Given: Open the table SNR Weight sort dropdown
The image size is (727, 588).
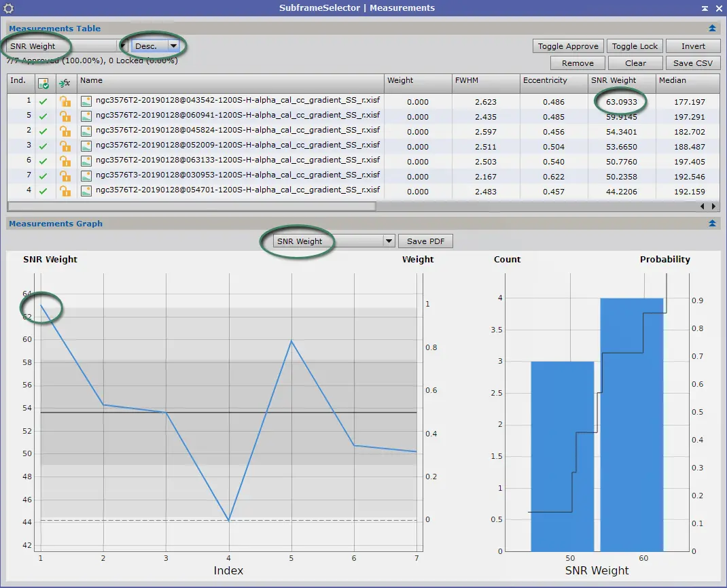Looking at the screenshot, I should click(67, 46).
